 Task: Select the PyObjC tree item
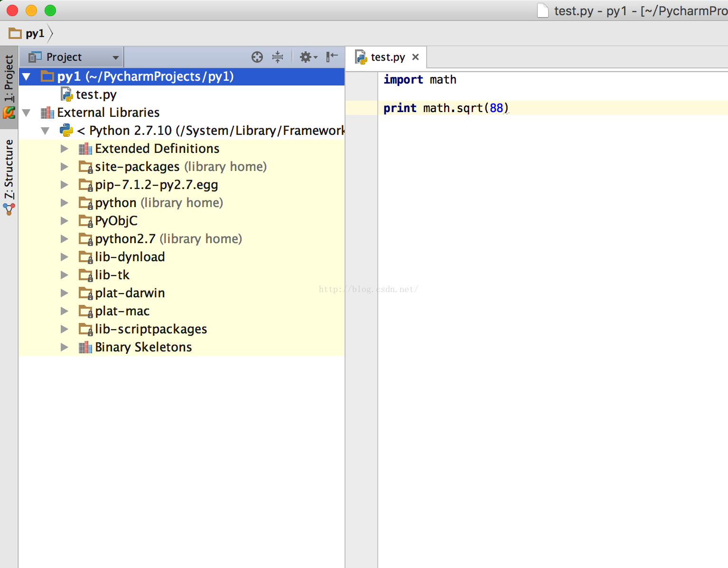coord(116,221)
